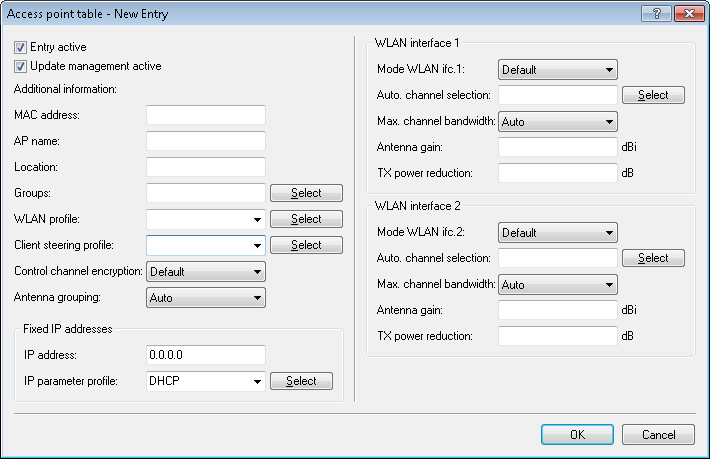Dismiss dialog with Cancel button

(x=657, y=435)
